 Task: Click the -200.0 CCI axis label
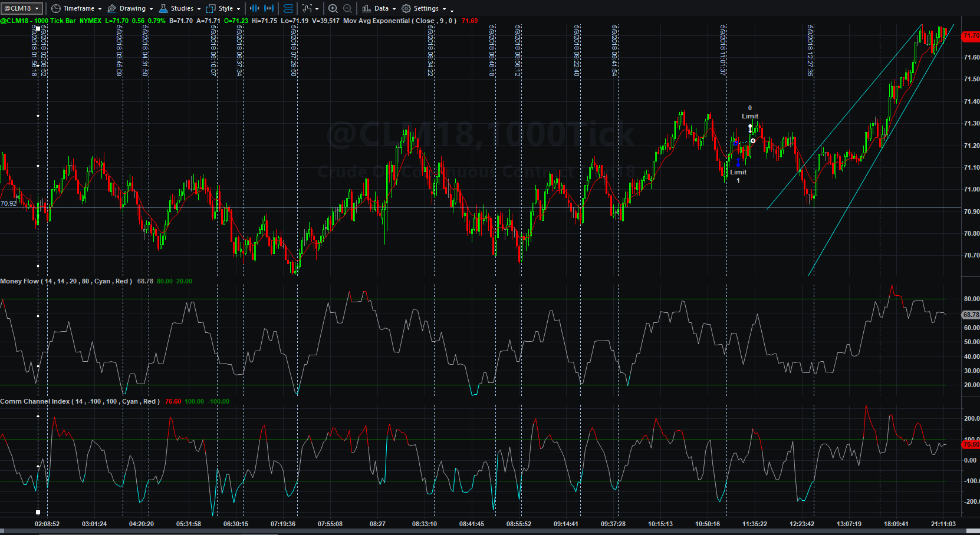972,501
